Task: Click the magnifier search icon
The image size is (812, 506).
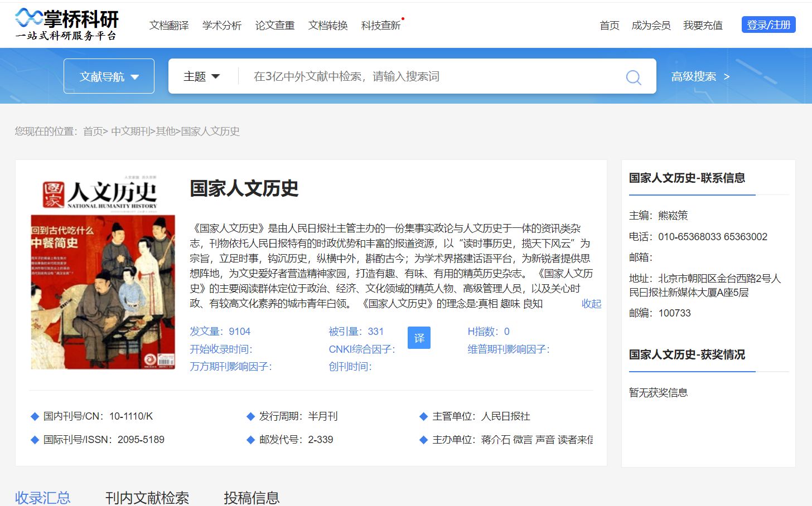Action: point(634,77)
